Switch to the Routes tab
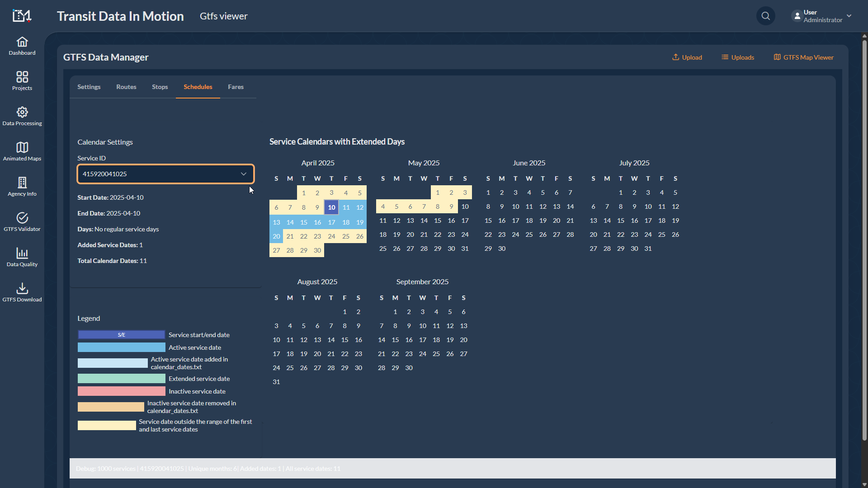The height and width of the screenshot is (488, 868). point(126,87)
